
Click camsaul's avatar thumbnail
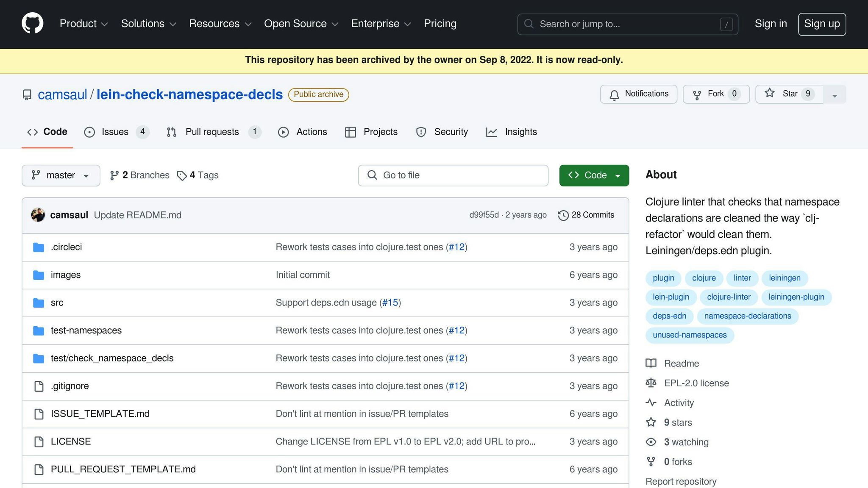(x=38, y=215)
